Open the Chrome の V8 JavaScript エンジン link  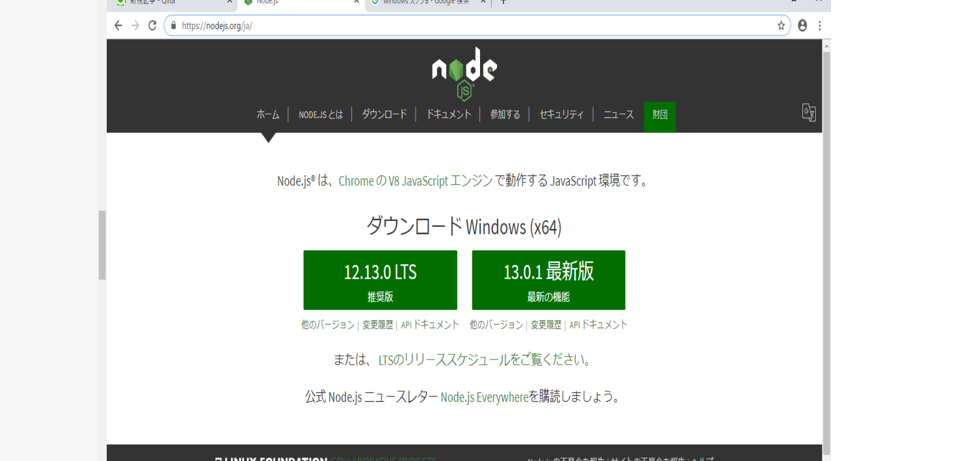[416, 181]
